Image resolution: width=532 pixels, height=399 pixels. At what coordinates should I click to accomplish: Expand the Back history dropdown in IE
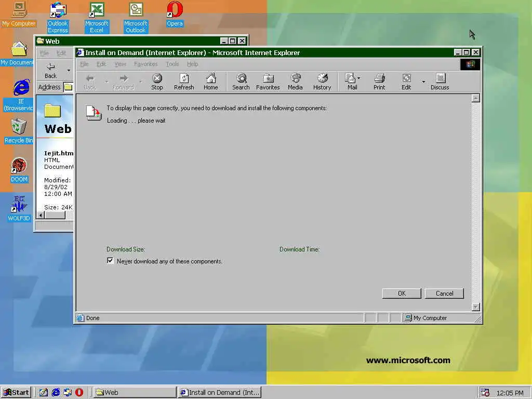point(106,82)
